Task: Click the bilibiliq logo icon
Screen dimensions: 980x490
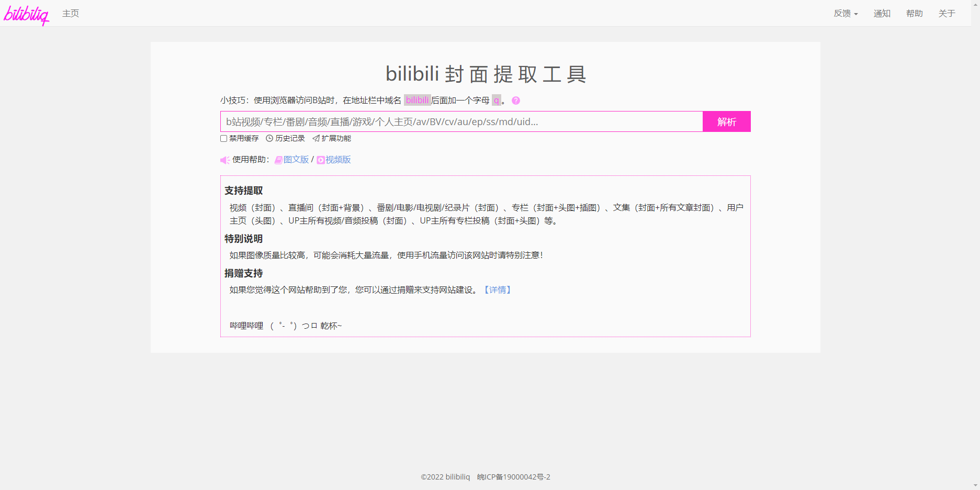Action: (26, 15)
